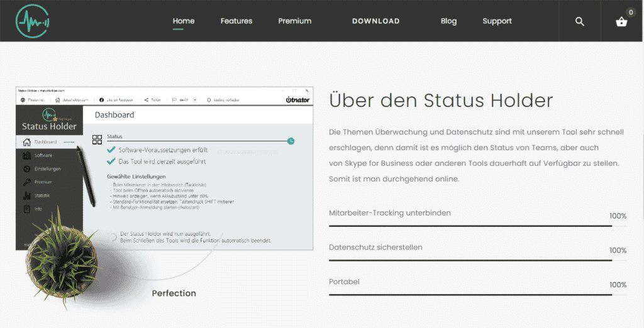Click the globe icon beside itnator.net
Screen dimensions: 644x328
(23, 100)
